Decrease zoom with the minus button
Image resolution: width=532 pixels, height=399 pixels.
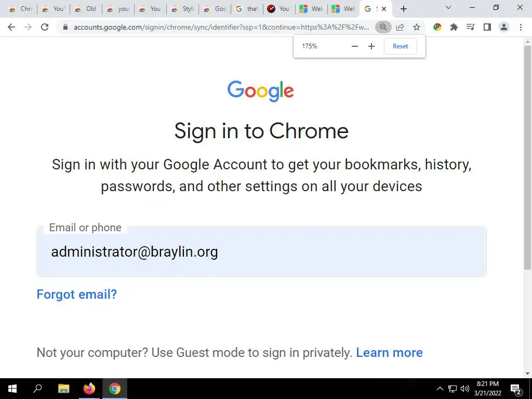point(354,46)
